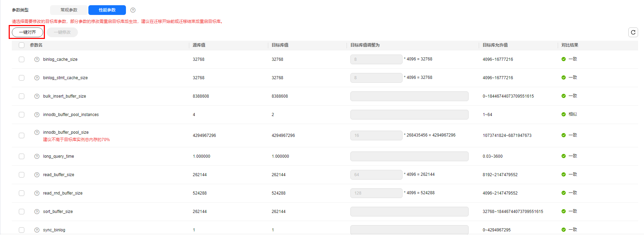Open help icon for binlog_cache_size

point(37,59)
